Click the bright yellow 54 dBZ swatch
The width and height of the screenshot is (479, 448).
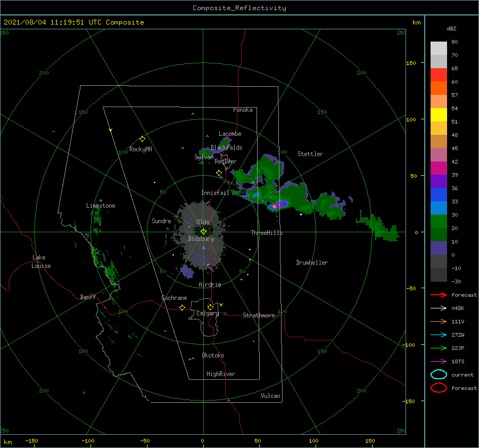click(439, 115)
